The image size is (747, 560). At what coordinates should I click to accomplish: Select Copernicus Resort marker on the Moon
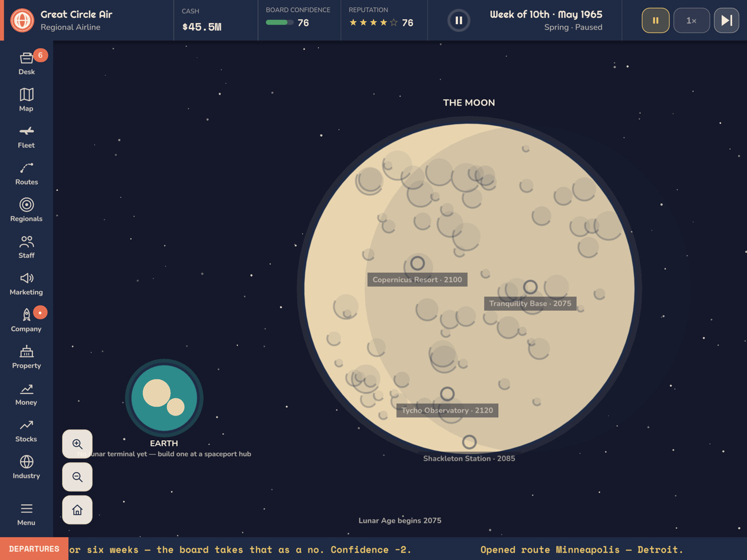click(417, 263)
